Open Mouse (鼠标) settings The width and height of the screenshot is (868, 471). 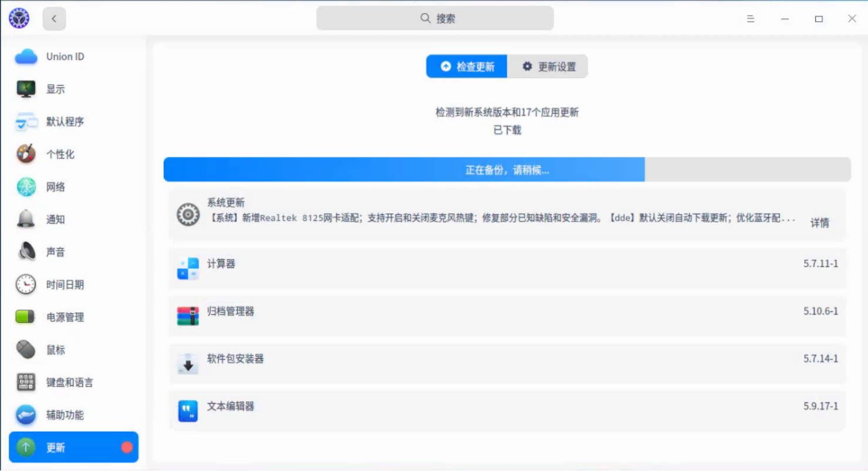point(73,350)
